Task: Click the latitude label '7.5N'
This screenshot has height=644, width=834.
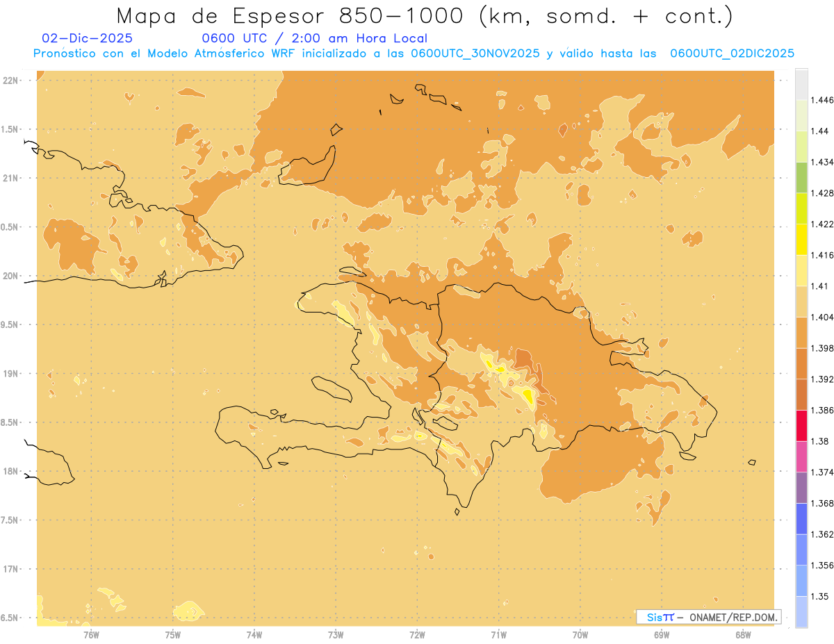Action: tap(10, 520)
